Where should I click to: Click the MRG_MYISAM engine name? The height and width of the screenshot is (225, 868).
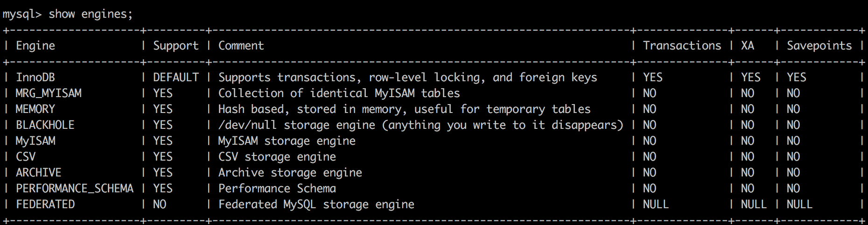click(49, 94)
